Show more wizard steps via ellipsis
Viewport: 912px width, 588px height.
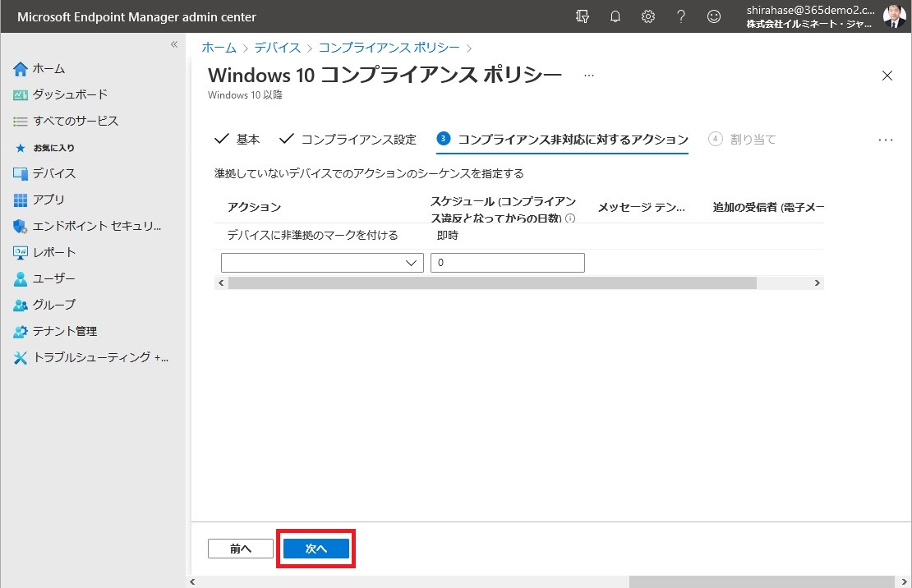(885, 140)
